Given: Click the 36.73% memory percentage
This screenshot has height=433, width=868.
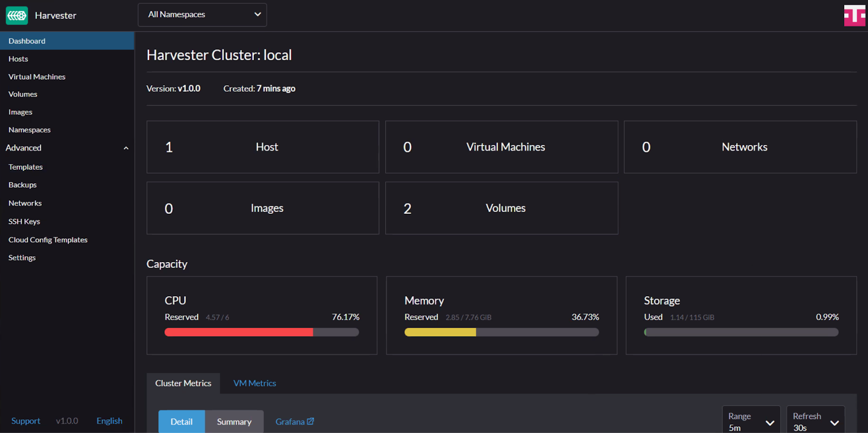Looking at the screenshot, I should point(585,317).
